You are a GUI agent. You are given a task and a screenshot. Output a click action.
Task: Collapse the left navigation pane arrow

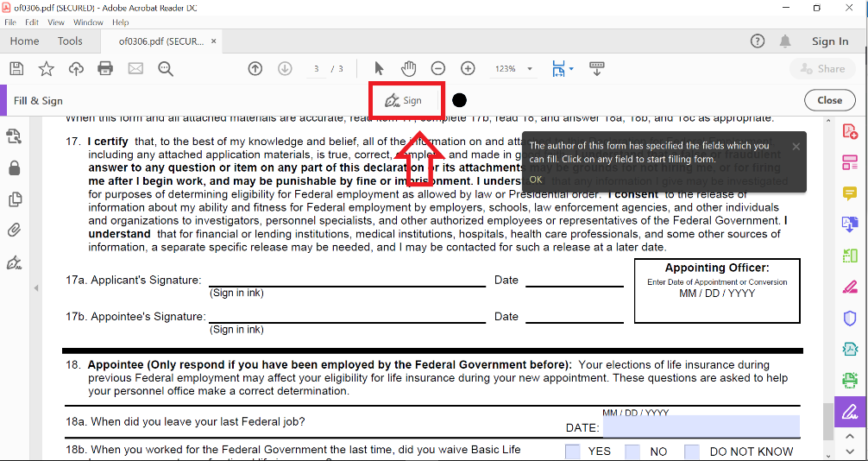pos(36,288)
